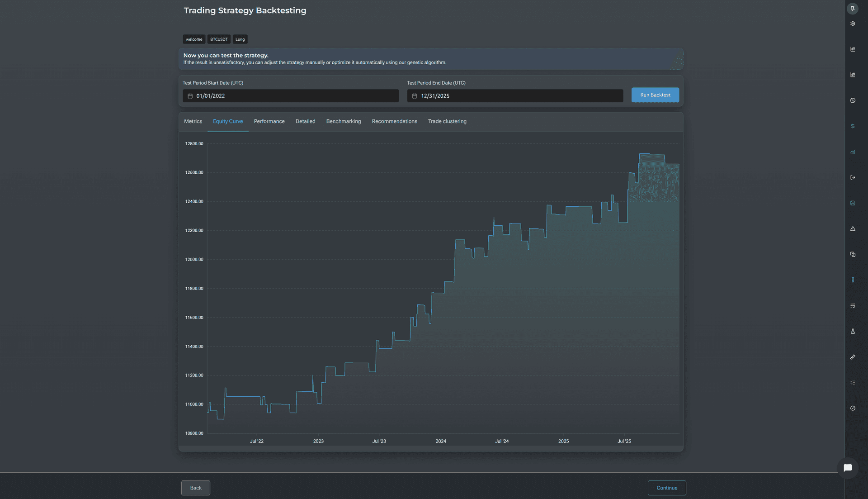Click the floppy disk save icon
Screen dimensions: 868x499
point(853,203)
